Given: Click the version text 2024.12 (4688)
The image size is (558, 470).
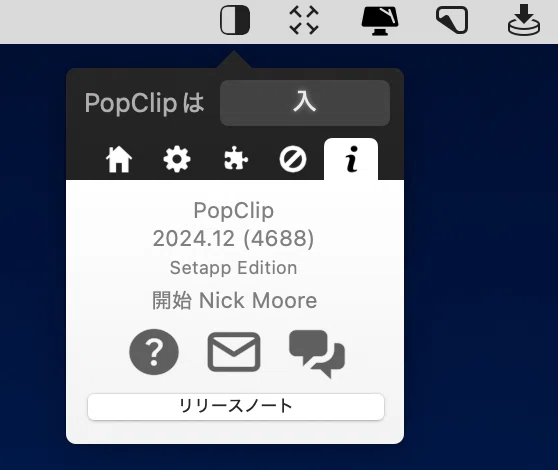Looking at the screenshot, I should click(233, 238).
